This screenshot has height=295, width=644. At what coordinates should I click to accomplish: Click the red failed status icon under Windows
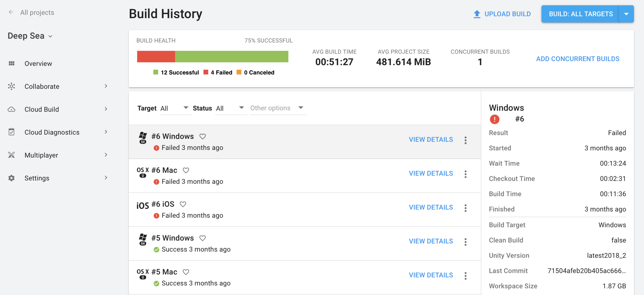494,119
